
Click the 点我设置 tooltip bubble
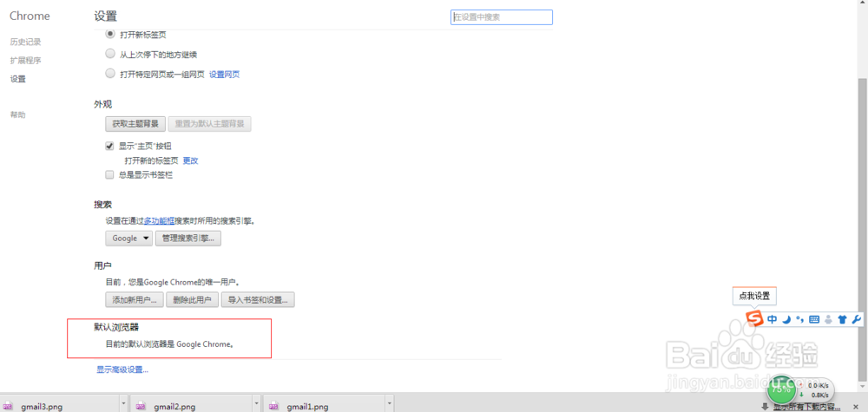pyautogui.click(x=754, y=296)
